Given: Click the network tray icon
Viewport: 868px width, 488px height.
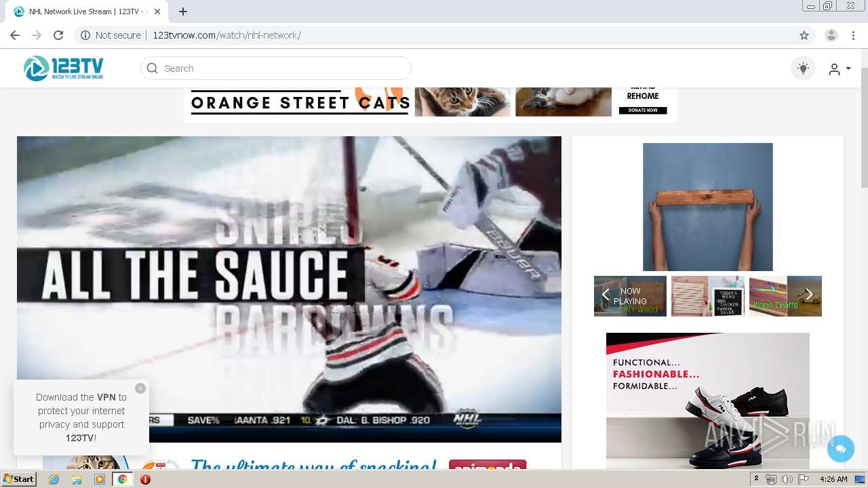Looking at the screenshot, I should pyautogui.click(x=771, y=479).
